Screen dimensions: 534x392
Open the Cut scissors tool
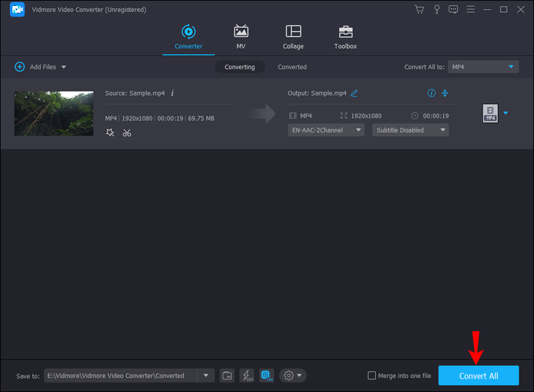pyautogui.click(x=127, y=132)
